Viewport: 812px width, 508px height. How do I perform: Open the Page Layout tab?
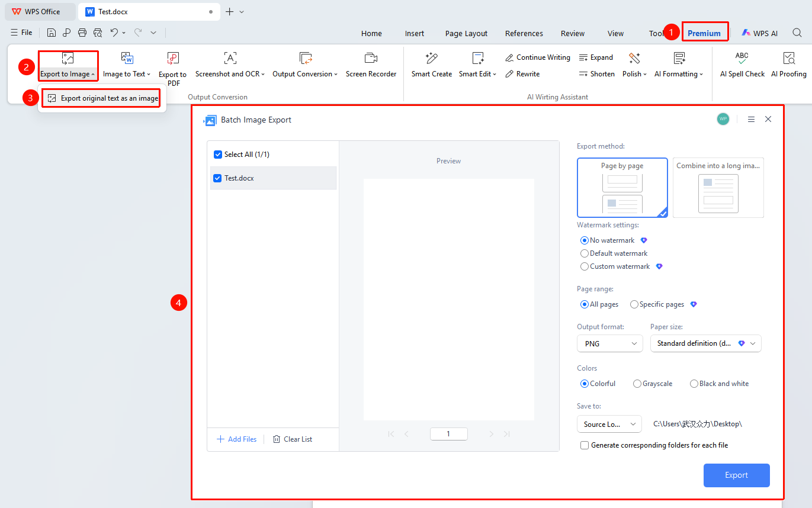click(467, 33)
